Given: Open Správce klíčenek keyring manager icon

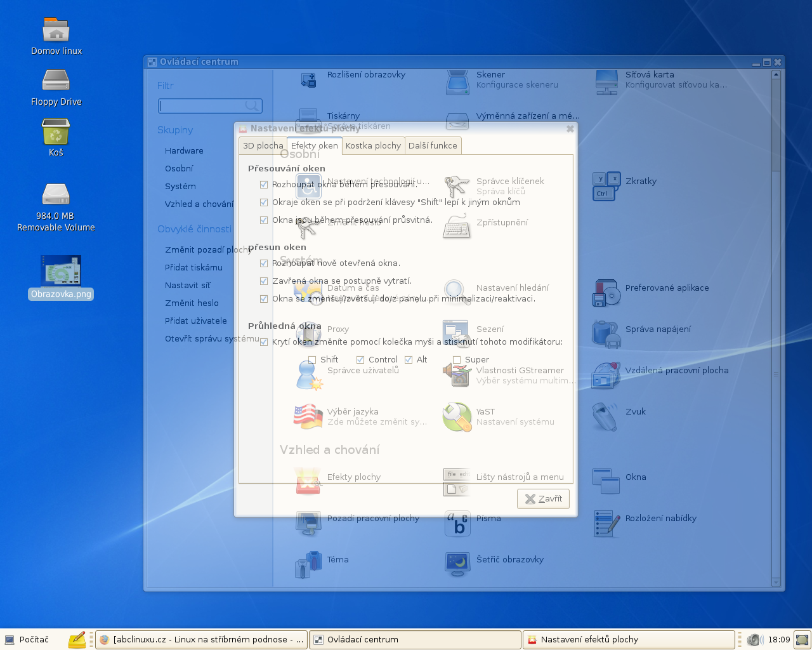Looking at the screenshot, I should (457, 186).
